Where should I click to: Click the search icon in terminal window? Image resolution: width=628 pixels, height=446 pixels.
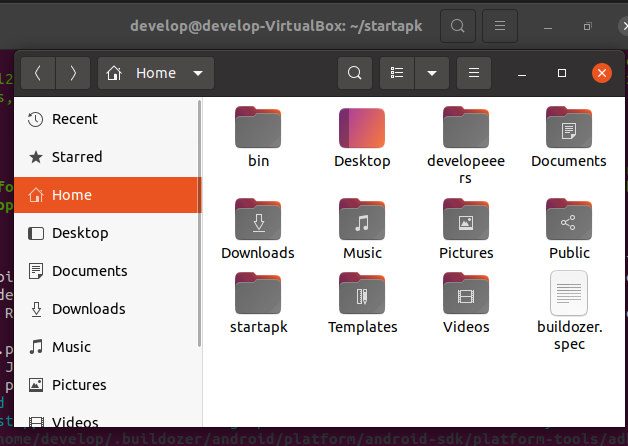click(x=458, y=26)
